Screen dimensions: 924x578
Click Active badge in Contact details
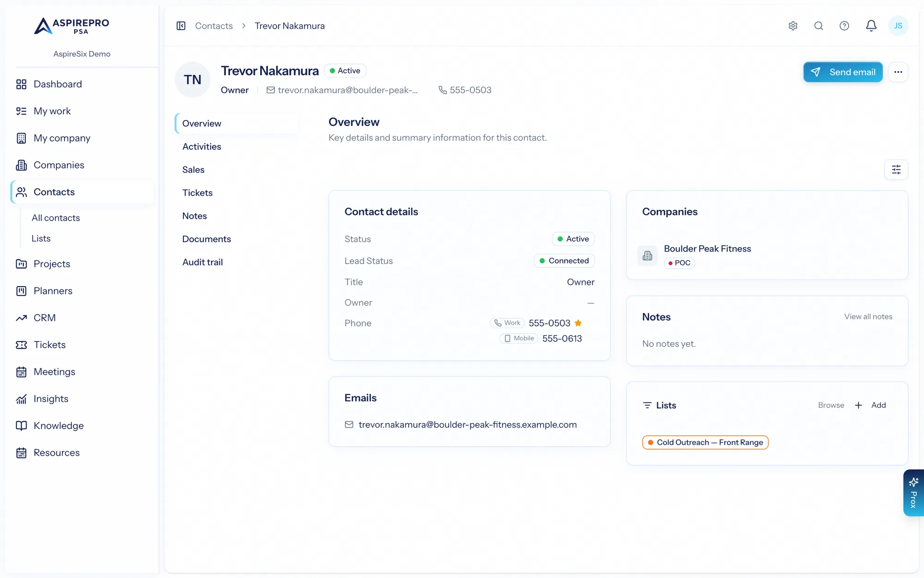pos(573,239)
